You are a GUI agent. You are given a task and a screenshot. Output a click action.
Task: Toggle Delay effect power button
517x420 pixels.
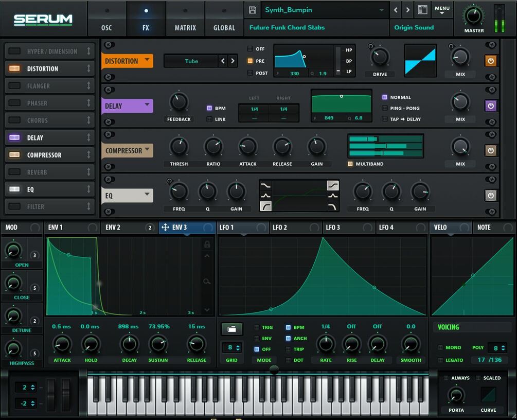coord(491,106)
